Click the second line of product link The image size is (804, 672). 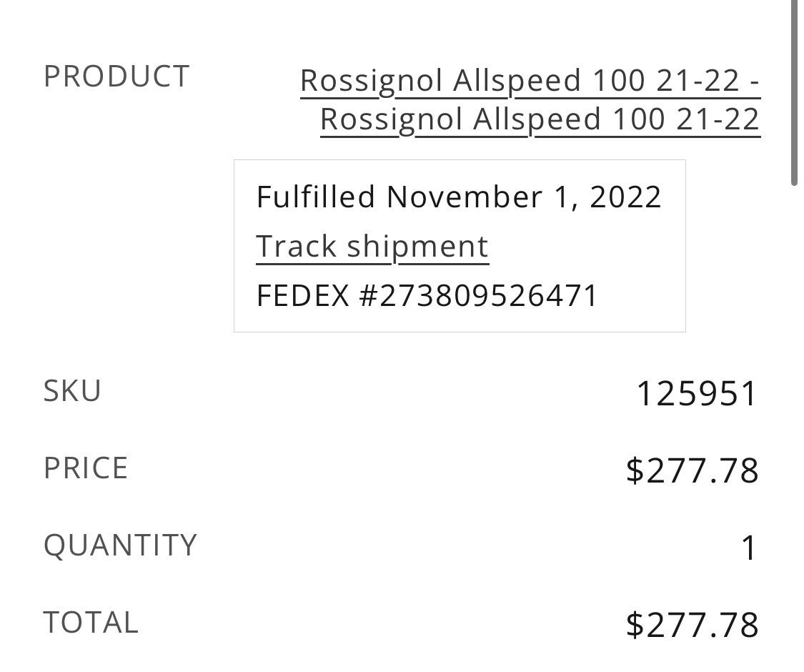tap(540, 119)
